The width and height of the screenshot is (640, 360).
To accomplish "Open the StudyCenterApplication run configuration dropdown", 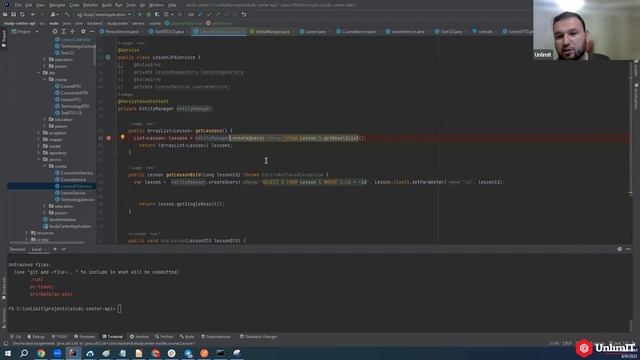I will pyautogui.click(x=104, y=14).
